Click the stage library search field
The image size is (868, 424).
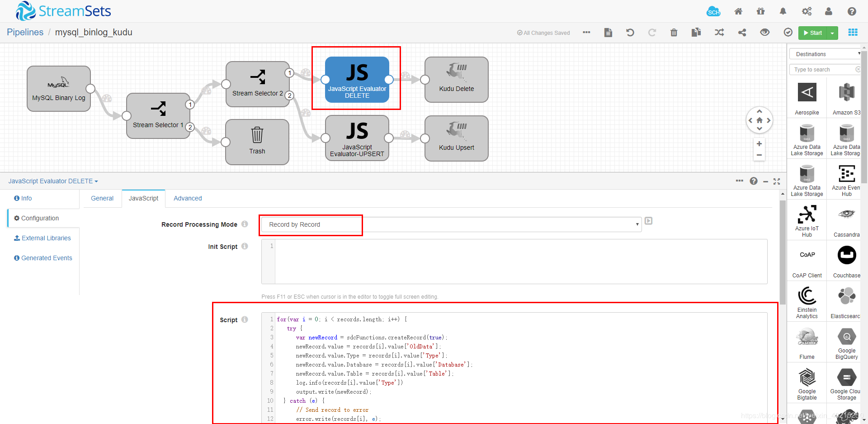click(822, 69)
